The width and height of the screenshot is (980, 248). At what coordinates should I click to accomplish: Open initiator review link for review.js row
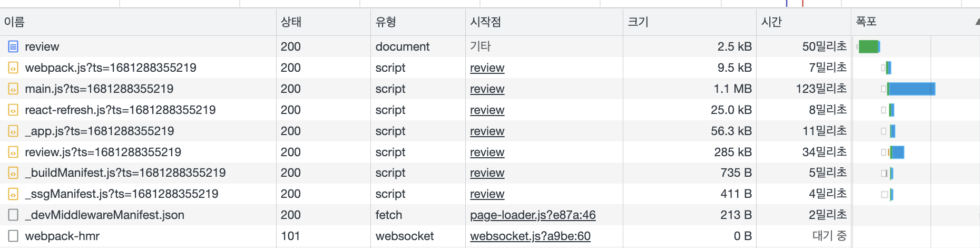487,152
